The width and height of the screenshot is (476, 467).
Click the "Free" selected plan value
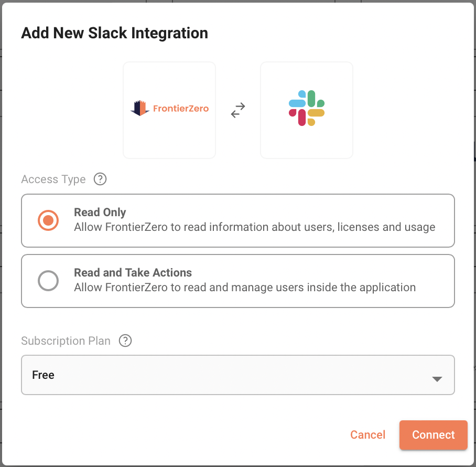click(x=44, y=375)
